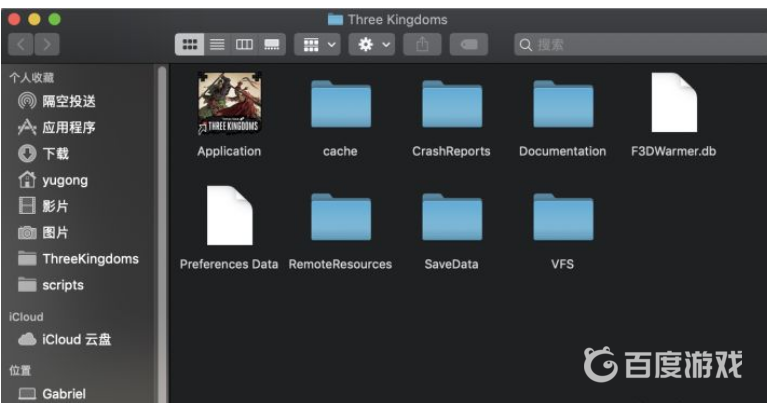
Task: Open the group-by arrangement dropdown
Action: pos(317,45)
